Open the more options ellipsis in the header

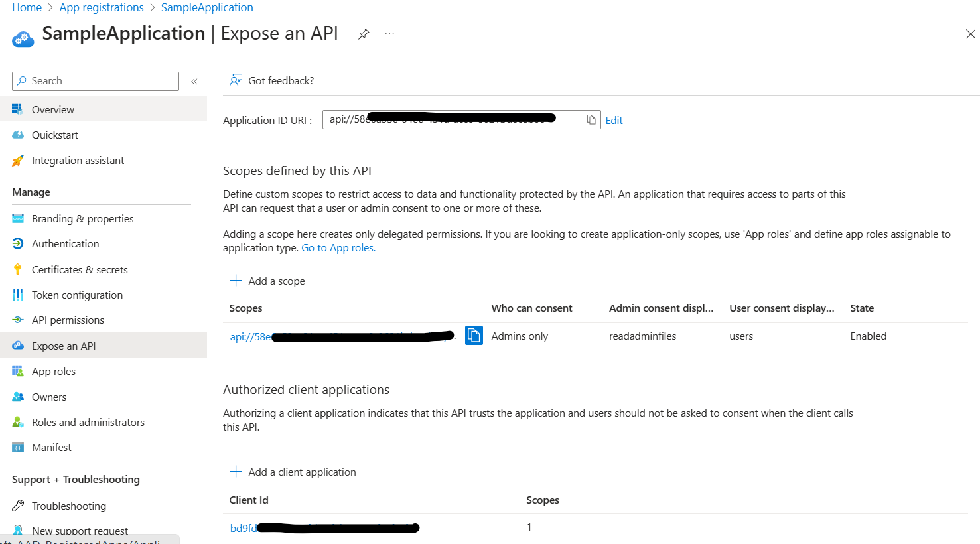pyautogui.click(x=389, y=34)
